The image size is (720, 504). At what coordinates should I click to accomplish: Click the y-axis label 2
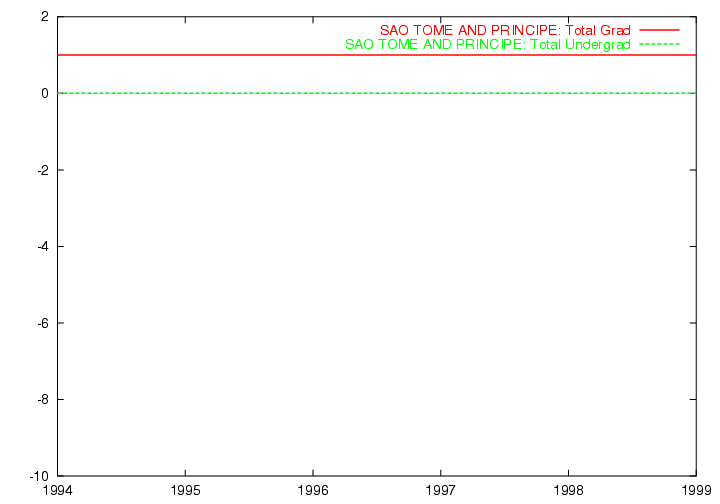click(x=45, y=17)
